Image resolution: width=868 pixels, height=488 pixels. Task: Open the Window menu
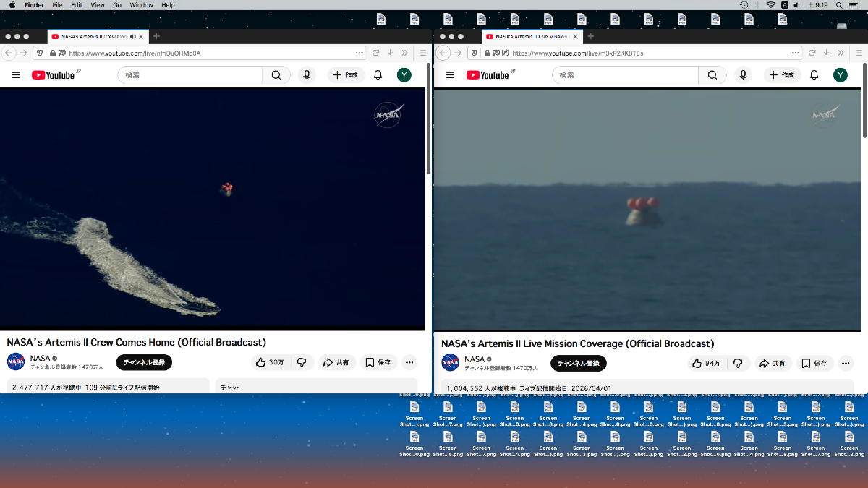pyautogui.click(x=142, y=5)
